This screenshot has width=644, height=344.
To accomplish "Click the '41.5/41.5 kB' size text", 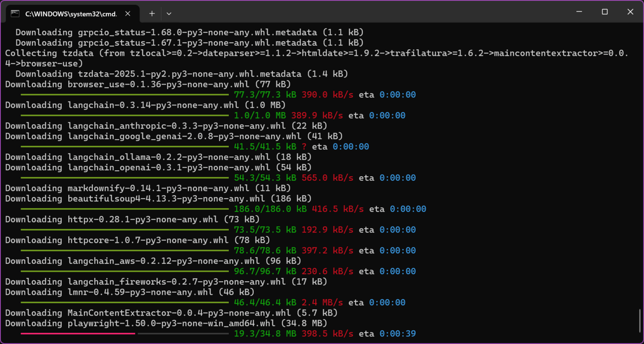I will [265, 147].
